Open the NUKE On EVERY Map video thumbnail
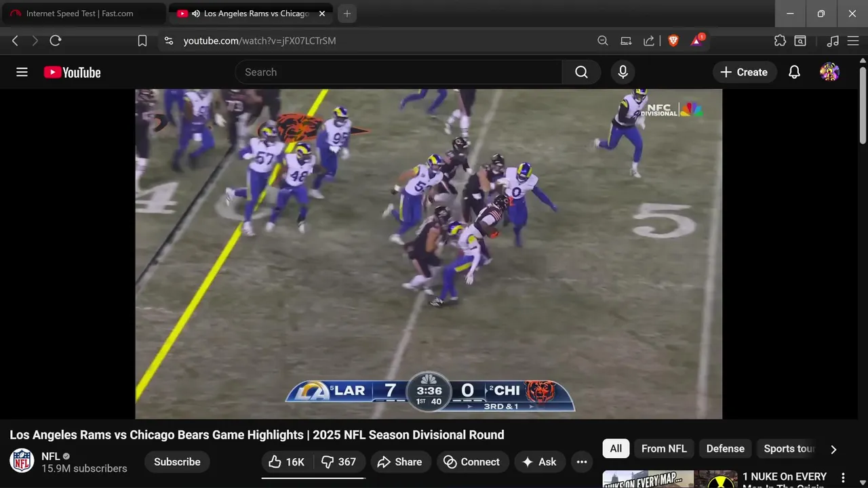 pyautogui.click(x=670, y=479)
